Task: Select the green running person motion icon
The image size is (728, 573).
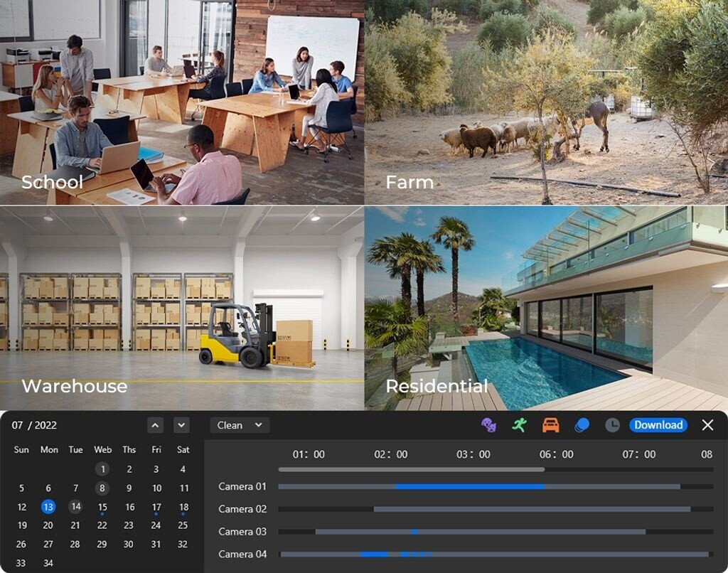Action: (x=519, y=425)
